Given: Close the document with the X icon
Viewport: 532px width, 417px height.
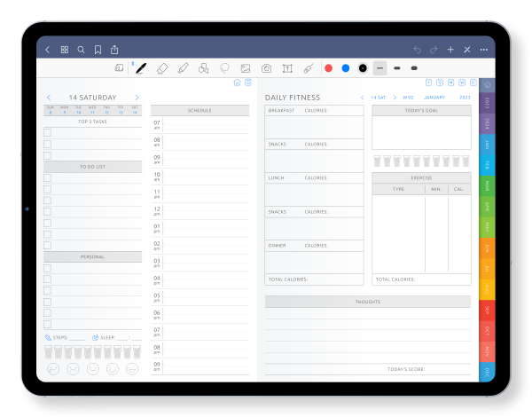Looking at the screenshot, I should pyautogui.click(x=467, y=50).
